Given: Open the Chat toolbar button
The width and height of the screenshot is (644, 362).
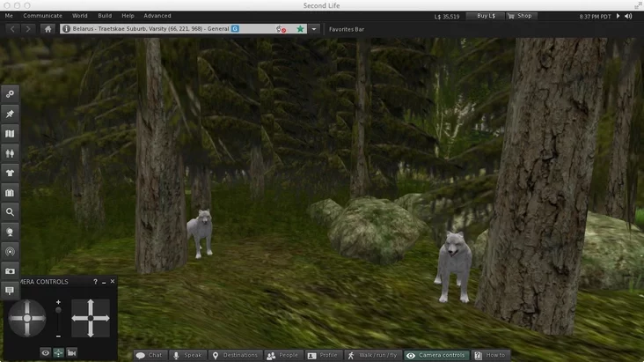Looking at the screenshot, I should point(150,356).
